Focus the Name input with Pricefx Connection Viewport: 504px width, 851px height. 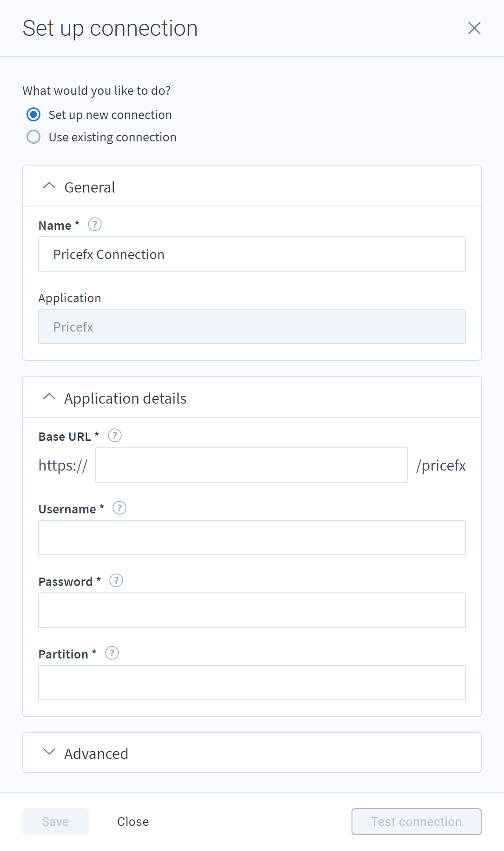tap(252, 254)
